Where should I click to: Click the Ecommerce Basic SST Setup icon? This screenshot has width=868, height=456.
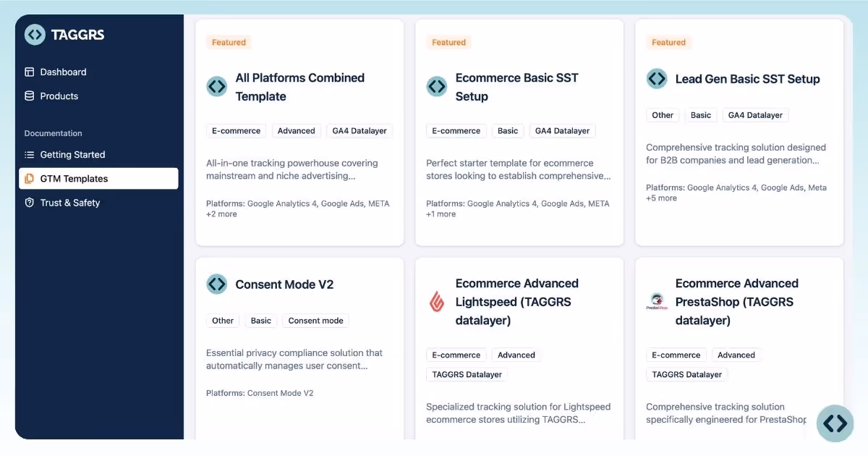(x=437, y=87)
